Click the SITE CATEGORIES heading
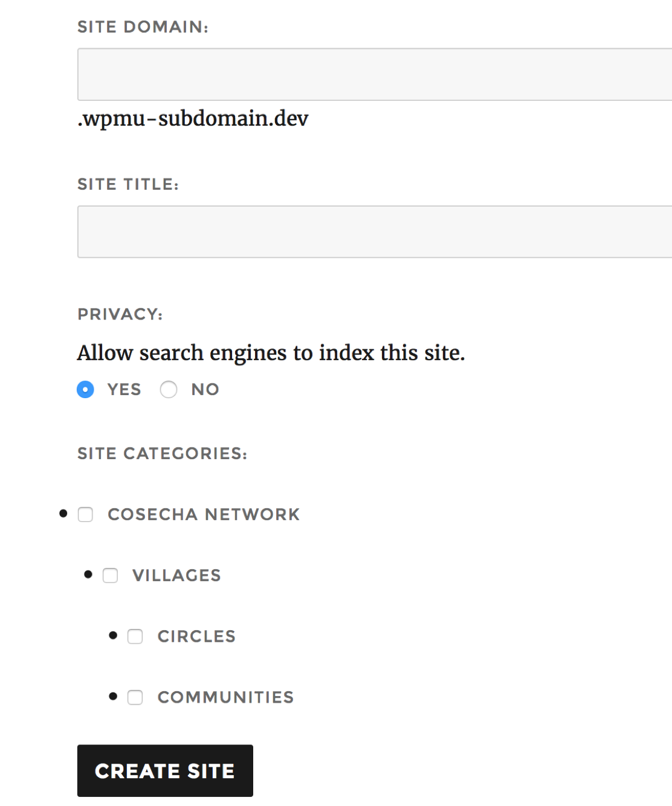The width and height of the screenshot is (672, 806). 162,454
